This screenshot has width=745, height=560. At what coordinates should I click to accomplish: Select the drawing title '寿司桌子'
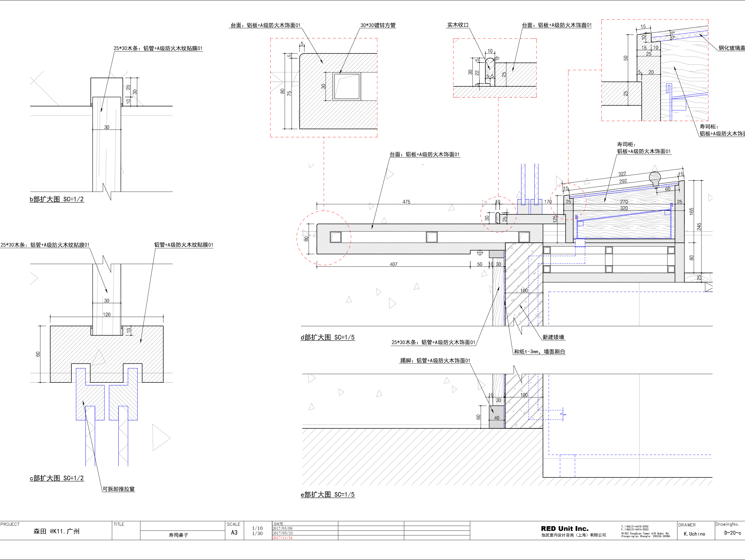point(179,535)
